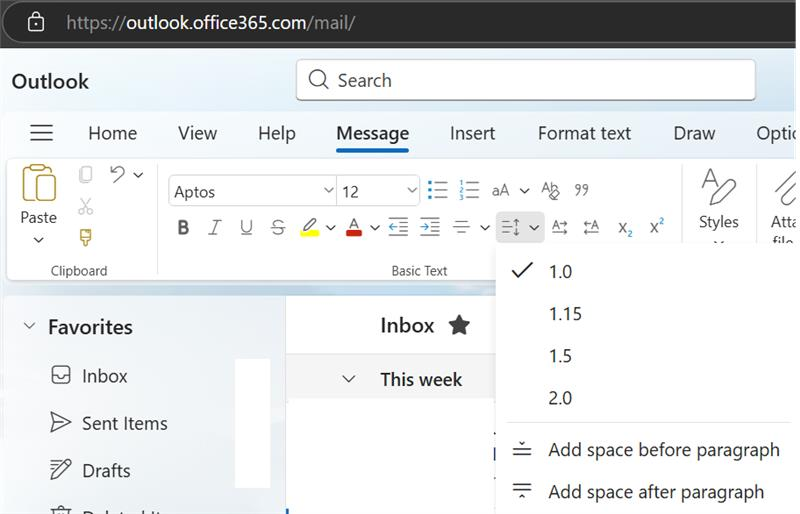Set right-to-left text direction
The width and height of the screenshot is (800, 514).
coord(591,227)
